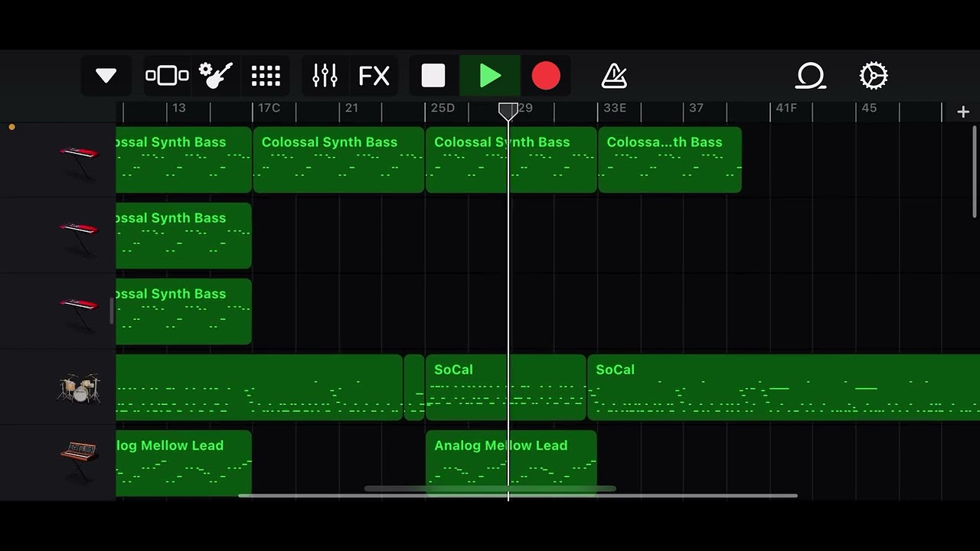Screen dimensions: 980x551
Task: Add a song section with plus
Action: pyautogui.click(x=963, y=112)
